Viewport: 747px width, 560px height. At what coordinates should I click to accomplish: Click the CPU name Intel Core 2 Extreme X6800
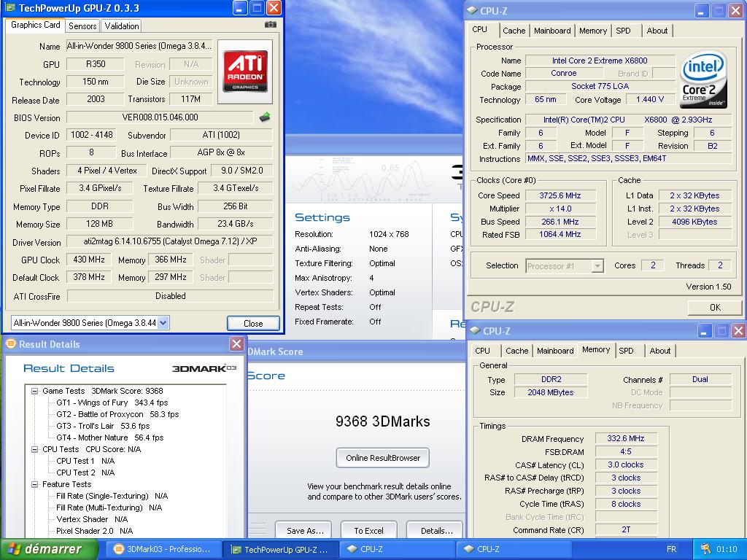[600, 61]
